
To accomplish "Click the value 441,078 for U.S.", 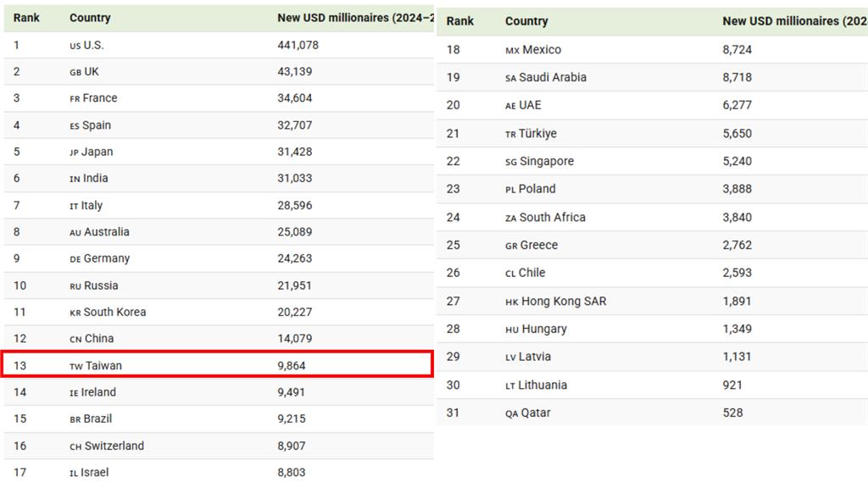I will pos(298,46).
